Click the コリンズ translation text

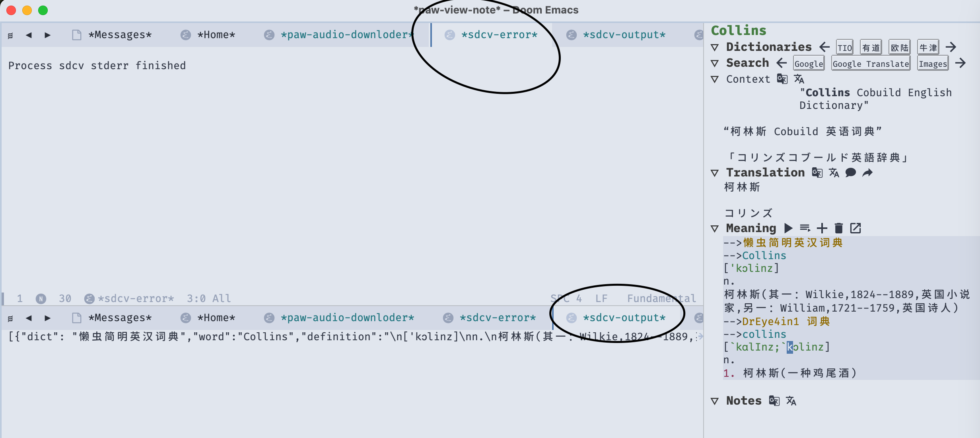[748, 213]
